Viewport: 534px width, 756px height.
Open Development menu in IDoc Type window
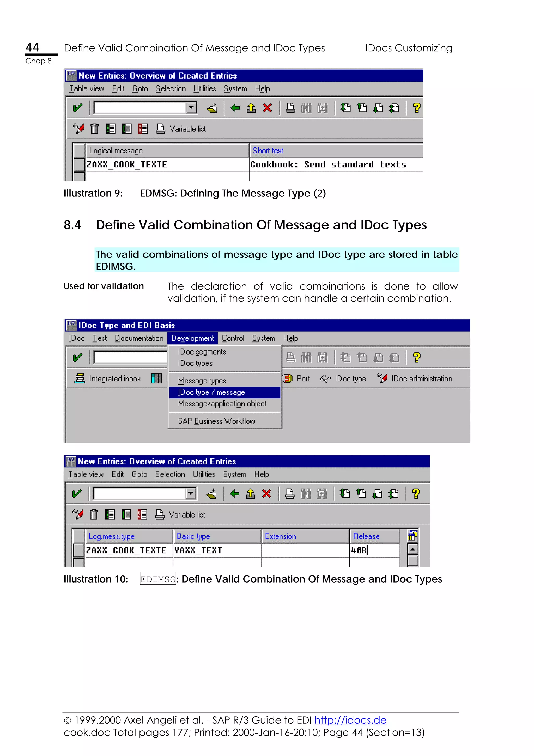(x=192, y=338)
